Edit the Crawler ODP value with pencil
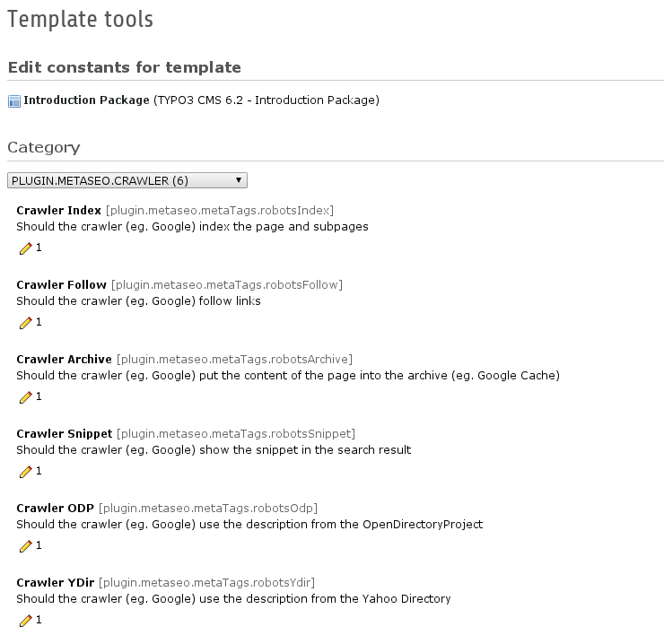This screenshot has width=664, height=644. (x=25, y=545)
